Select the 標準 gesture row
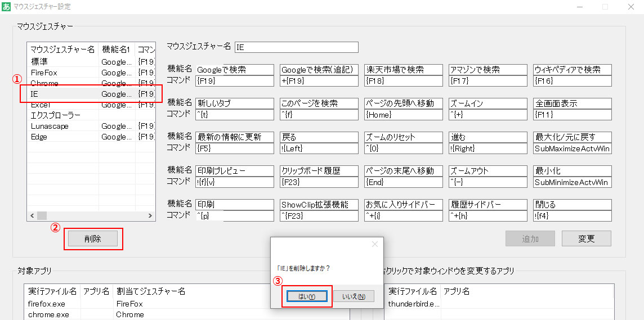This screenshot has width=644, height=320. [91, 61]
